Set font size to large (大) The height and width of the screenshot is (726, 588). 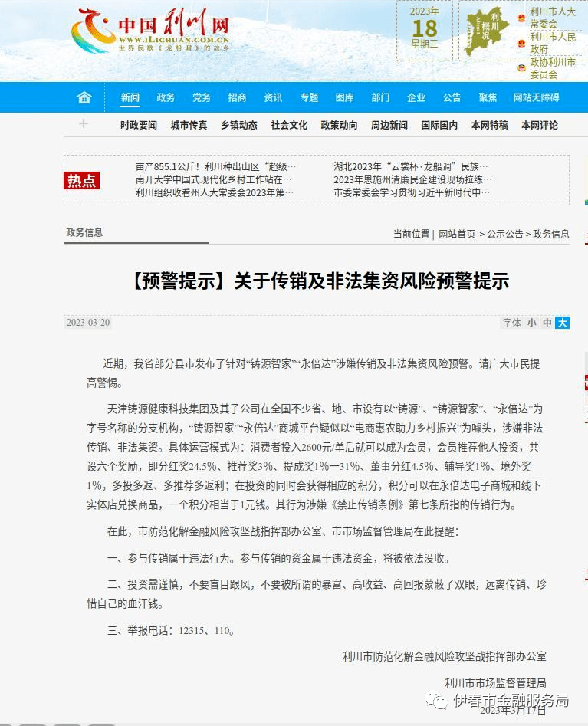[x=563, y=323]
